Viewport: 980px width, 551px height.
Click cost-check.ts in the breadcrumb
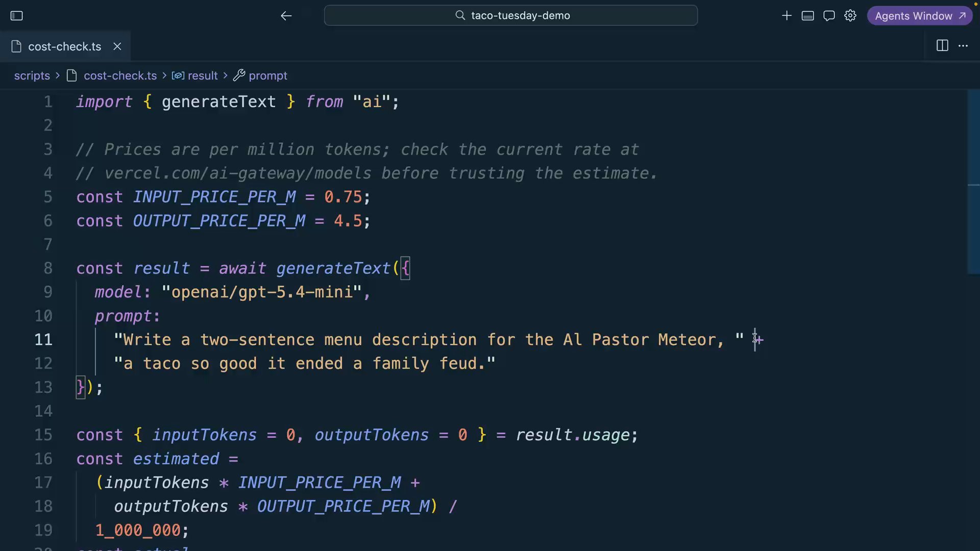tap(120, 76)
